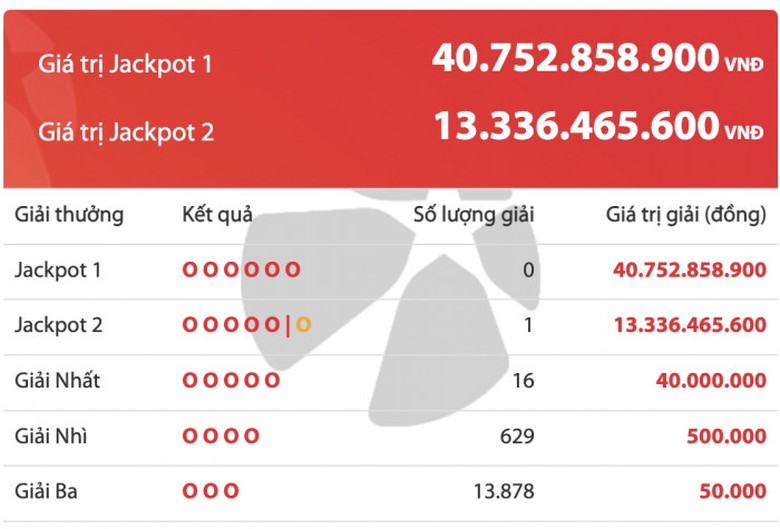Select the Jackpot 2 row label
Viewport: 780px width, 529px height.
[x=59, y=325]
